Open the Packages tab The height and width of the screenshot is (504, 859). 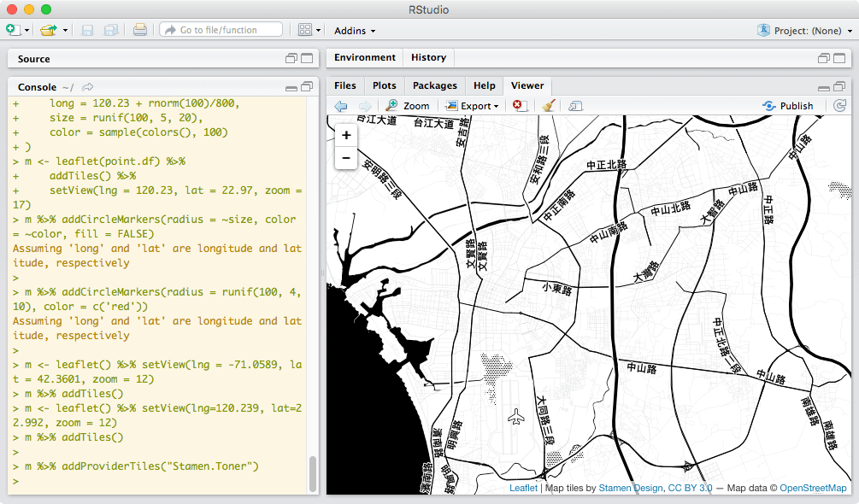pos(435,85)
